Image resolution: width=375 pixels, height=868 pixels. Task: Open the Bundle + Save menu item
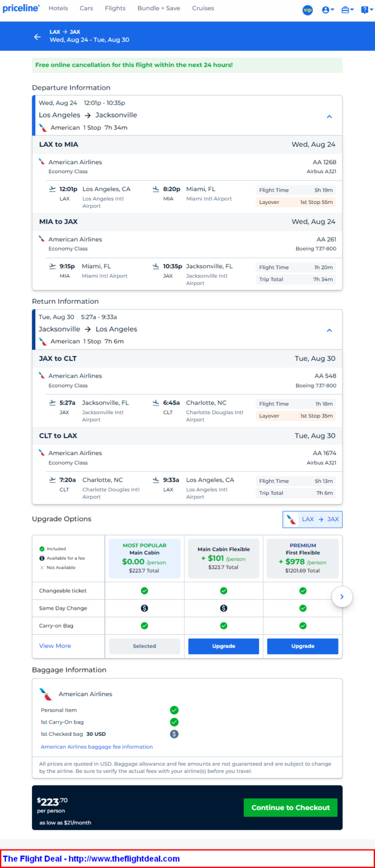[x=159, y=8]
